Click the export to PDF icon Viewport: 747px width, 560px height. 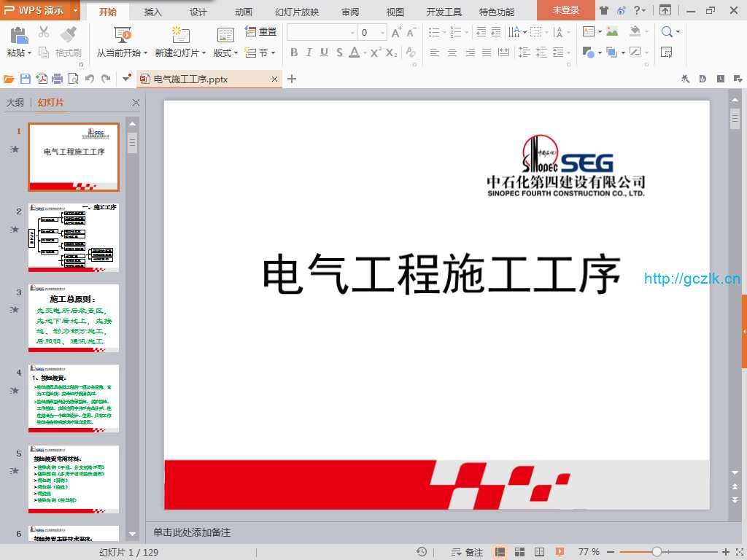(x=42, y=79)
